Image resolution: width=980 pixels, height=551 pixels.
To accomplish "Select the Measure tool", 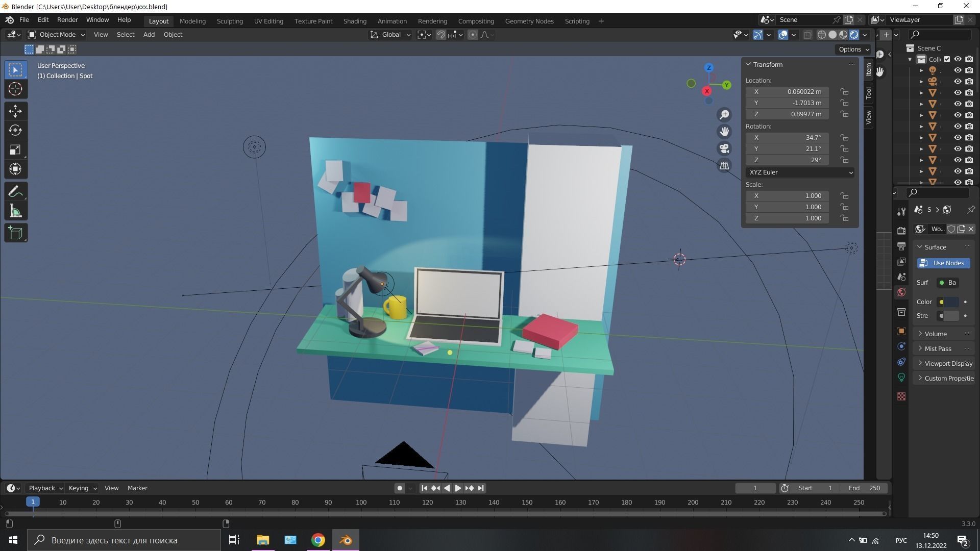I will click(x=15, y=211).
